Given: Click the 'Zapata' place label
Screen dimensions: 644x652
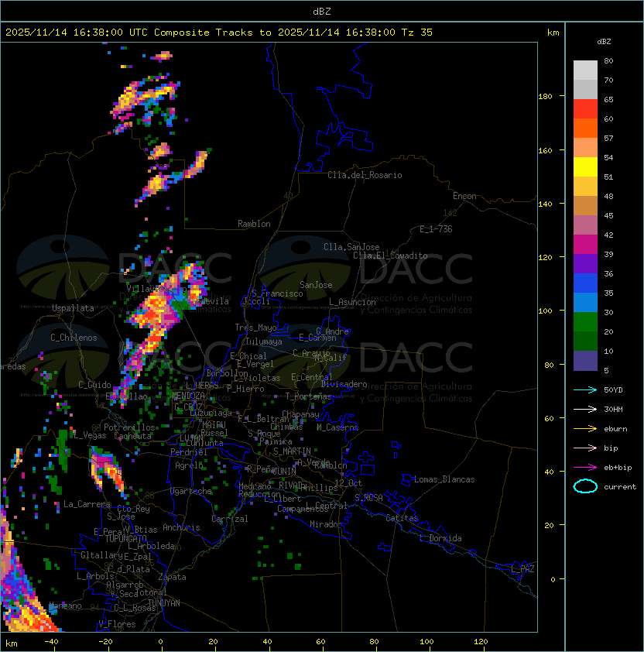Looking at the screenshot, I should click(x=172, y=577).
